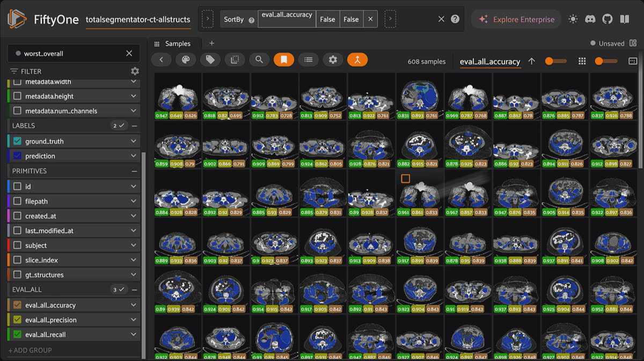This screenshot has width=644, height=361.
Task: Click the SortBy stage label
Action: pos(234,20)
